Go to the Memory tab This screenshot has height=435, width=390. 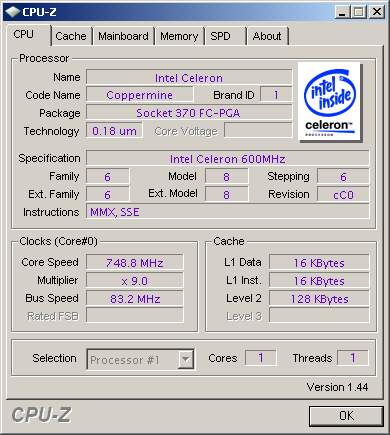[179, 36]
